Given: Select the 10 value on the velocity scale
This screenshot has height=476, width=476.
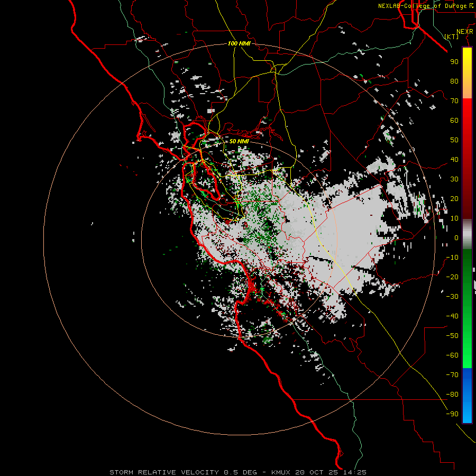Looking at the screenshot, I should click(x=454, y=218).
